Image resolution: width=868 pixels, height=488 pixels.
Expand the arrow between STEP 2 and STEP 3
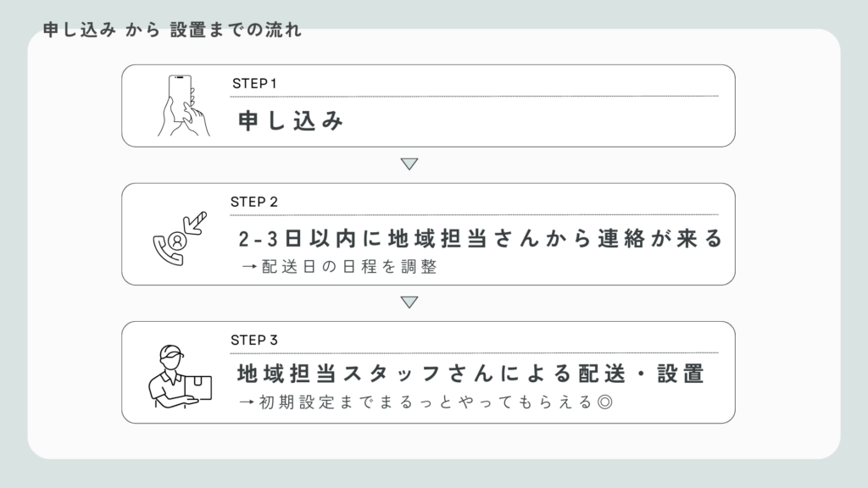(410, 300)
